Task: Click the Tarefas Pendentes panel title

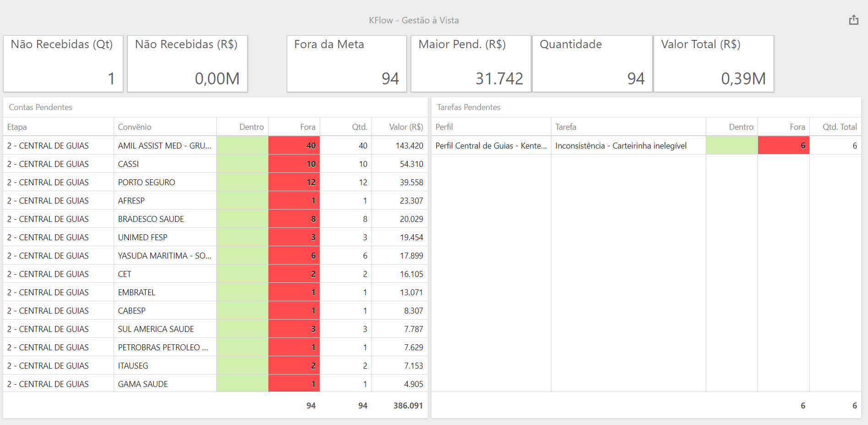Action: (x=469, y=107)
